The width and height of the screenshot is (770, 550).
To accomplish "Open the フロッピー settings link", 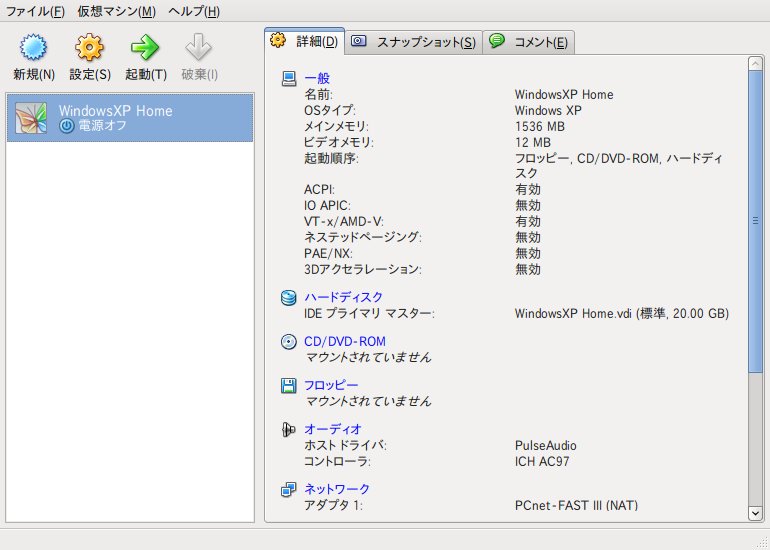I will 331,385.
